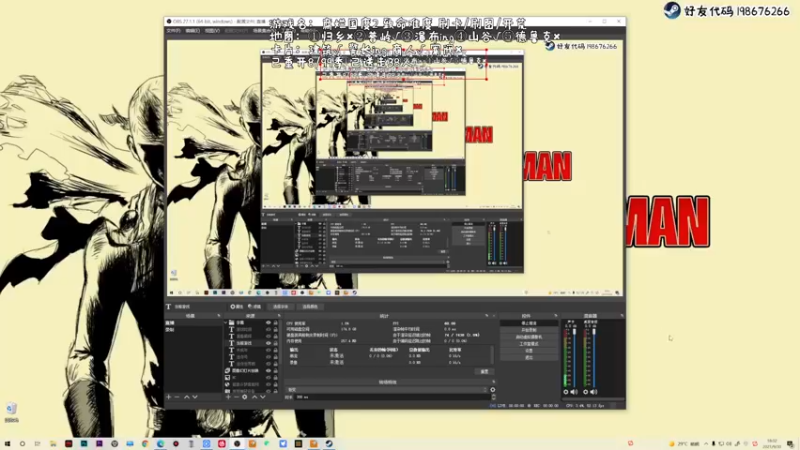
Task: Click the first mixer channel volume slider
Action: [x=574, y=357]
